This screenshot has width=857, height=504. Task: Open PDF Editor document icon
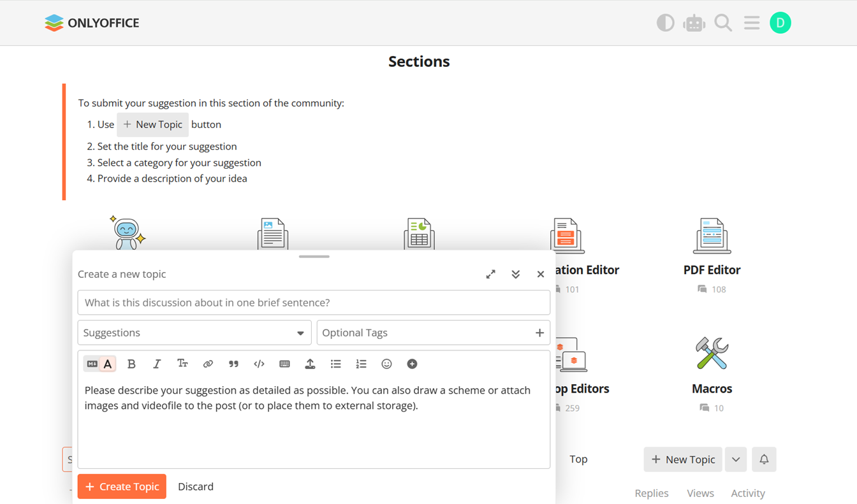[712, 235]
